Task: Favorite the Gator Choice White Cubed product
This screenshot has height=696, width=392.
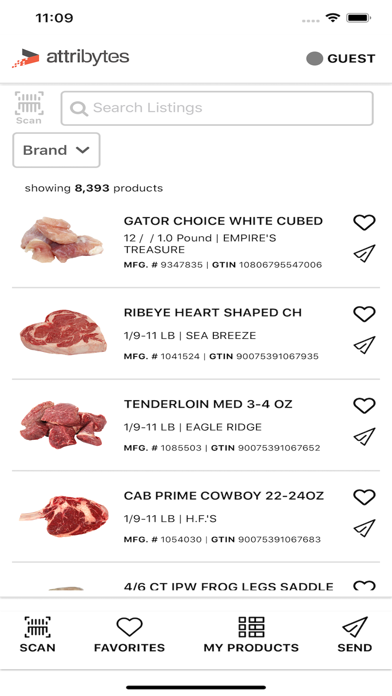Action: [364, 222]
